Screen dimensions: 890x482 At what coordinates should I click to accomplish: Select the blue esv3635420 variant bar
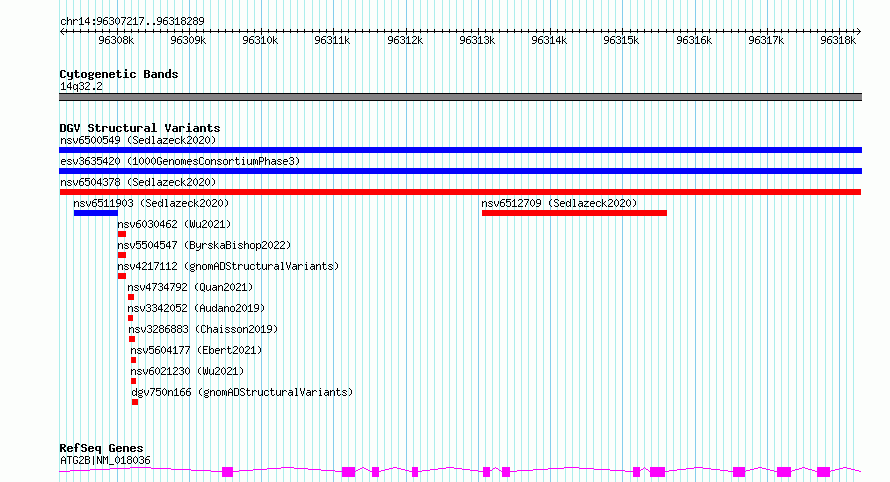coord(460,171)
